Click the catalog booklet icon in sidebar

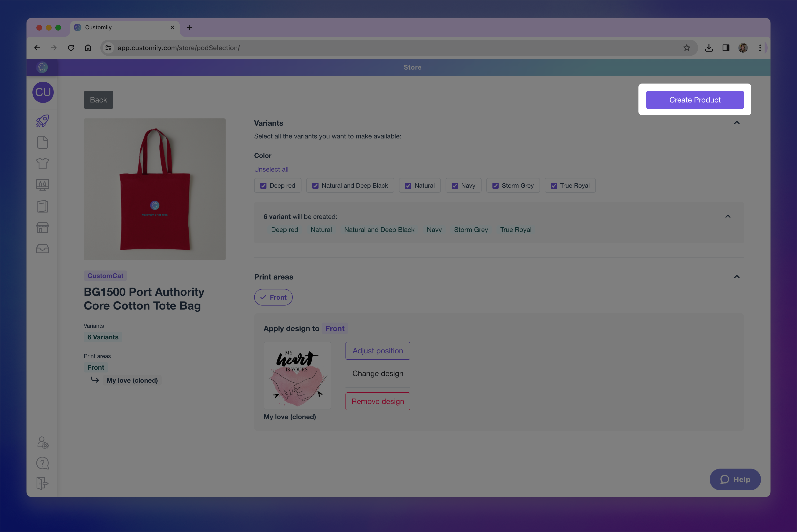pyautogui.click(x=42, y=206)
